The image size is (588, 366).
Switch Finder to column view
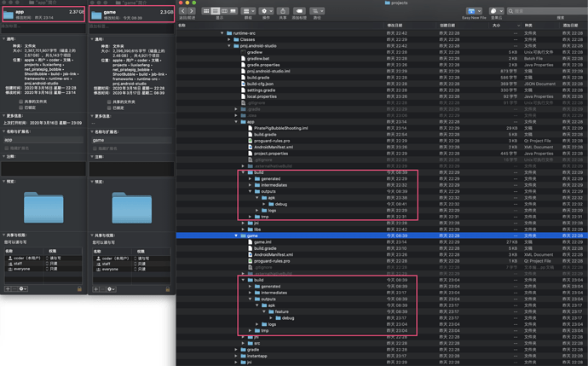[224, 11]
